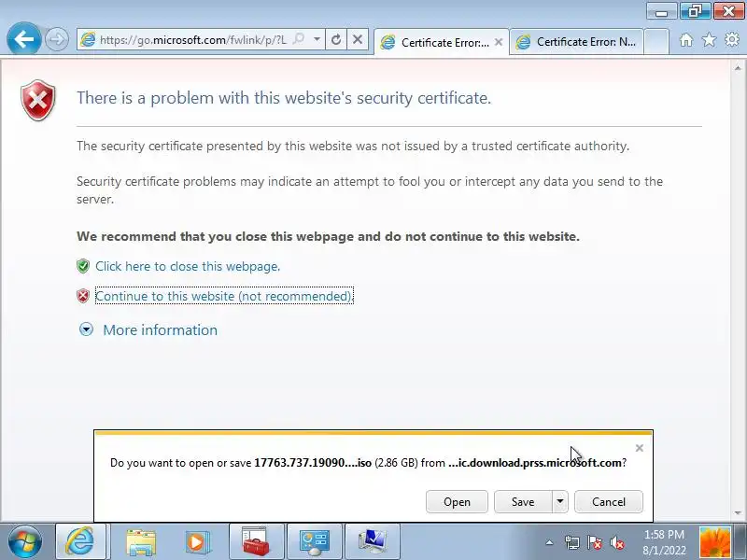
Task: Open Windows Explorer folder from taskbar
Action: click(x=141, y=542)
